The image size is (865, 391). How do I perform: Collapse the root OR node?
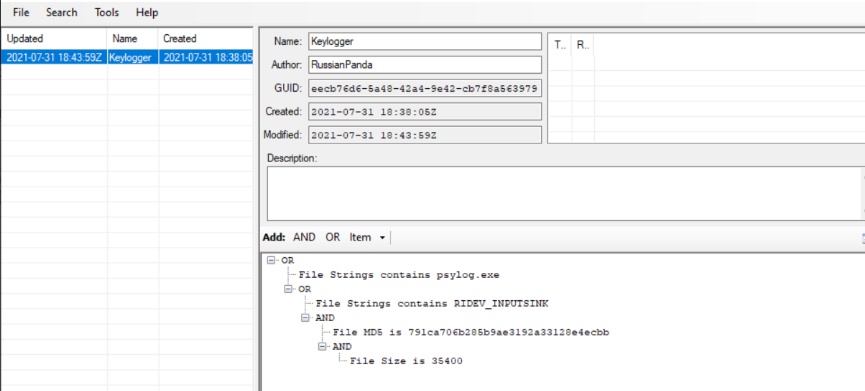(270, 260)
